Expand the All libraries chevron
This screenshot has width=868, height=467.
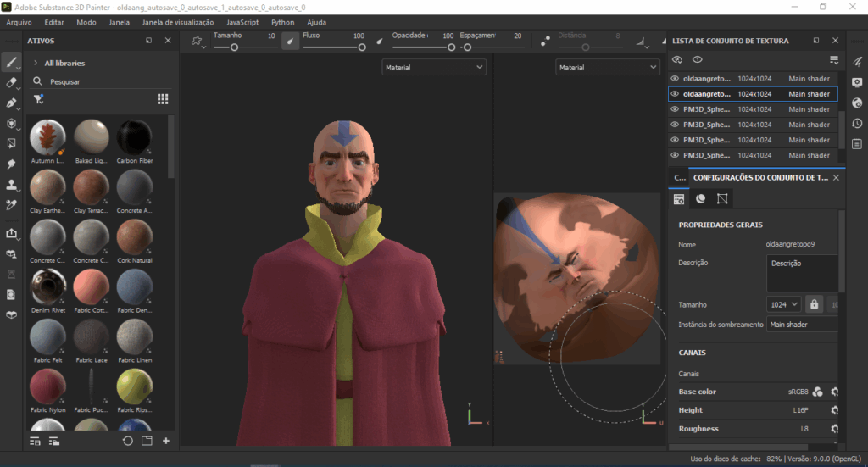pos(36,63)
